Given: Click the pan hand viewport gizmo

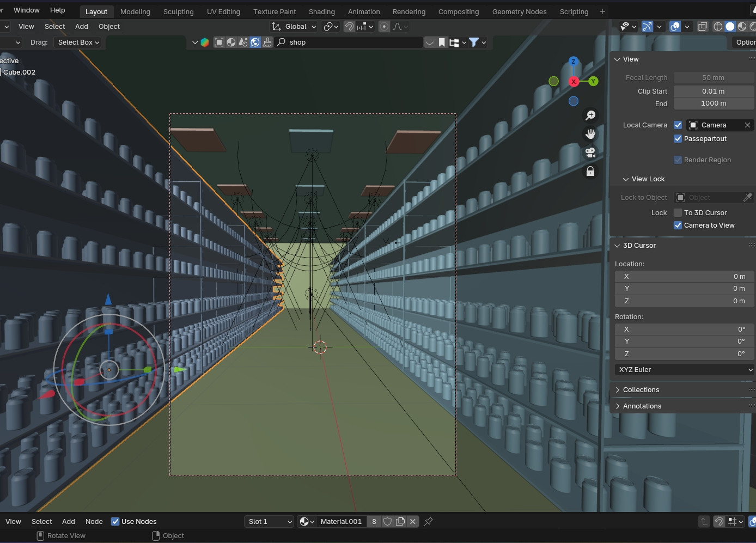Looking at the screenshot, I should pos(590,134).
